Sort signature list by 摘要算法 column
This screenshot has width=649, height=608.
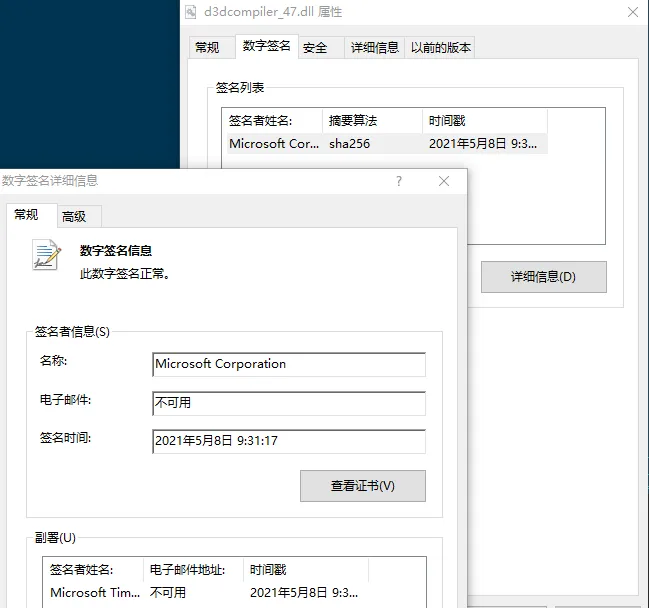point(371,121)
